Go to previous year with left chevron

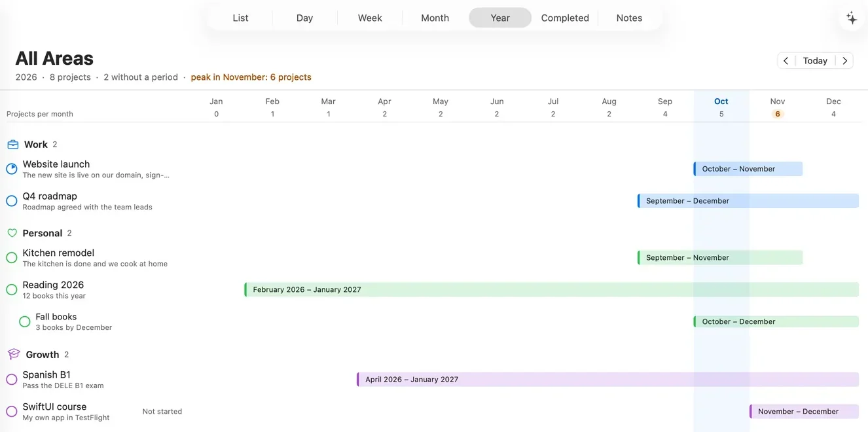[786, 61]
